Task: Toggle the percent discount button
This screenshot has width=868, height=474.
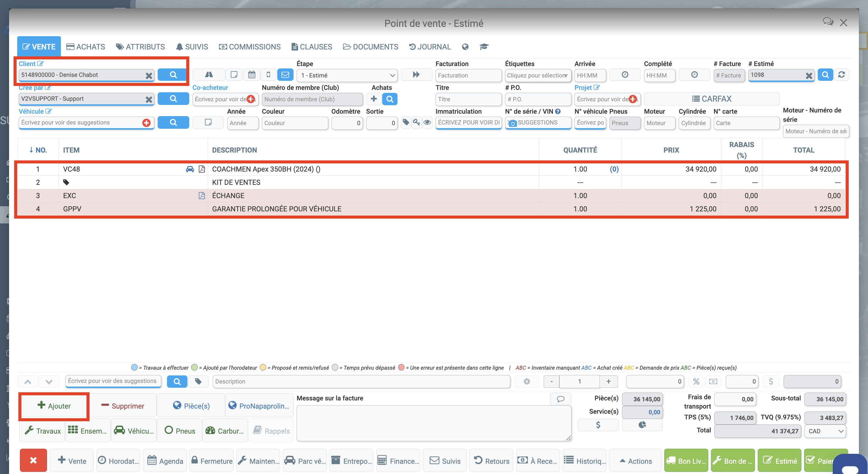Action: coord(696,381)
